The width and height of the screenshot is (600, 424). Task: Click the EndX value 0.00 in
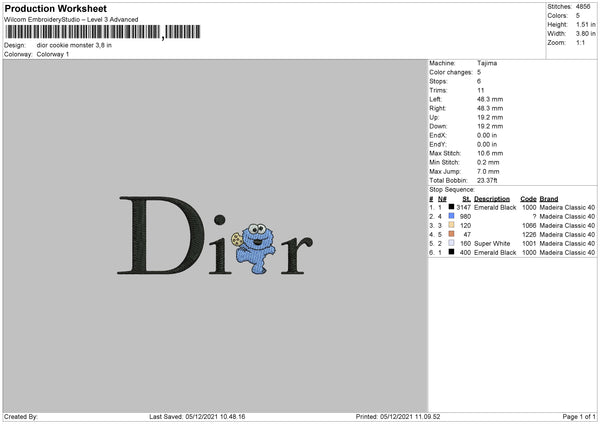tap(487, 135)
